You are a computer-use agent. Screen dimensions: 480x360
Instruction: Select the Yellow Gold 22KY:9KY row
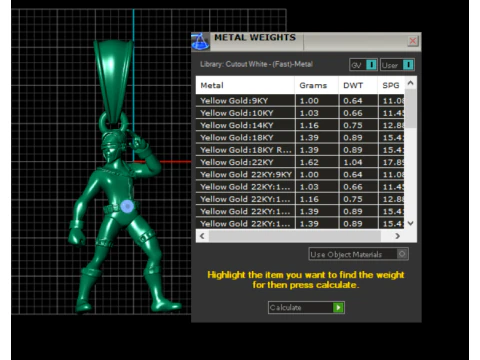(x=300, y=175)
